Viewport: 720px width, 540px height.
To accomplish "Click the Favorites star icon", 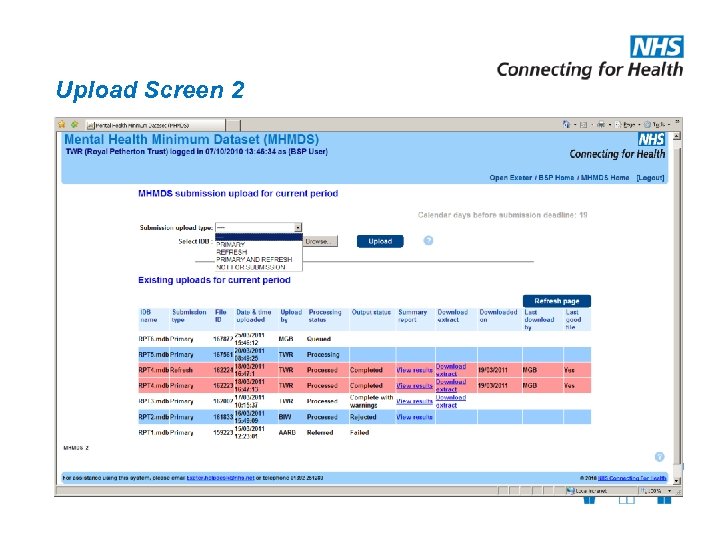I will (x=62, y=124).
